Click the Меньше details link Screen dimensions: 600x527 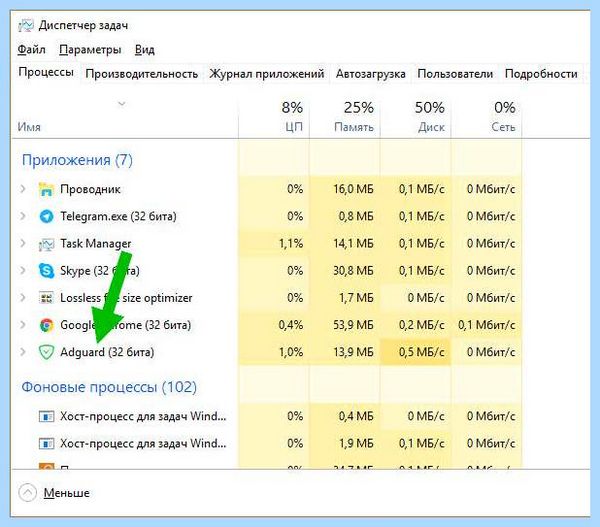67,493
